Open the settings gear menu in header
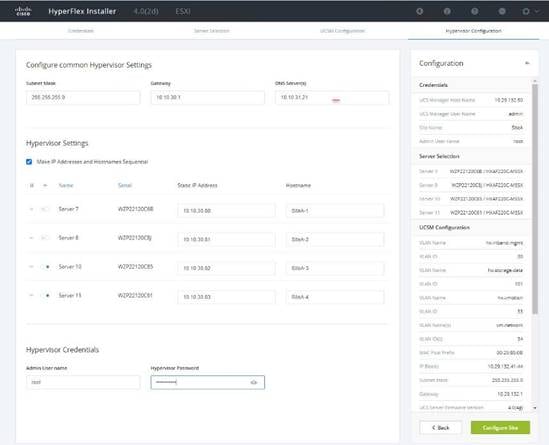Image resolution: width=549 pixels, height=445 pixels. click(x=526, y=11)
